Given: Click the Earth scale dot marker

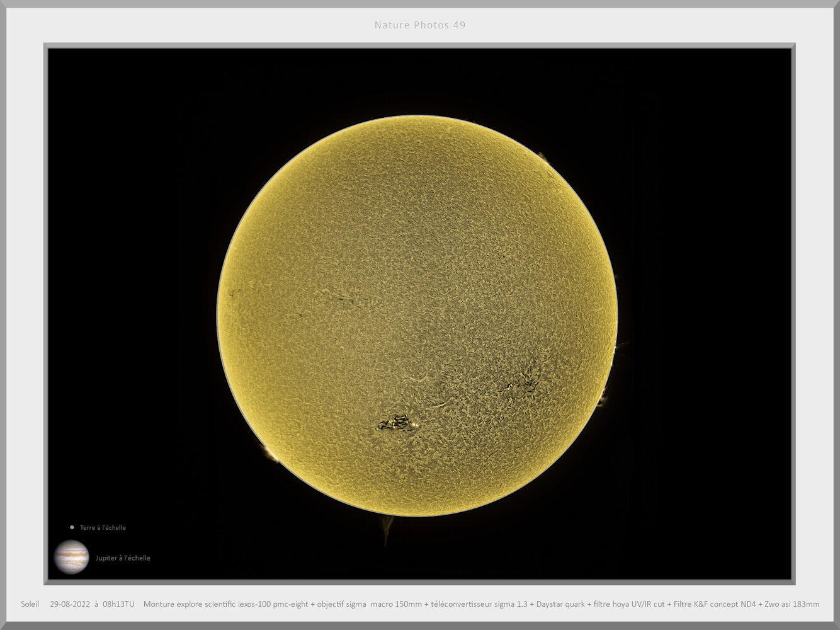Looking at the screenshot, I should pos(71,527).
